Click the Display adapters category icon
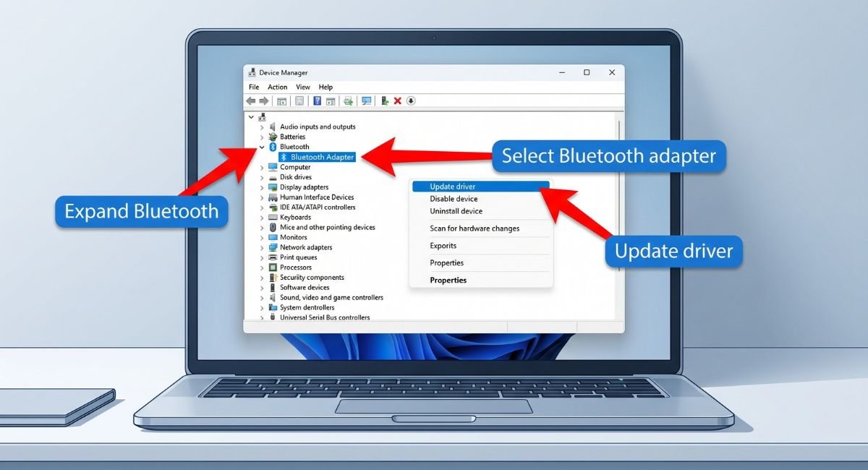The image size is (868, 470). (x=273, y=187)
